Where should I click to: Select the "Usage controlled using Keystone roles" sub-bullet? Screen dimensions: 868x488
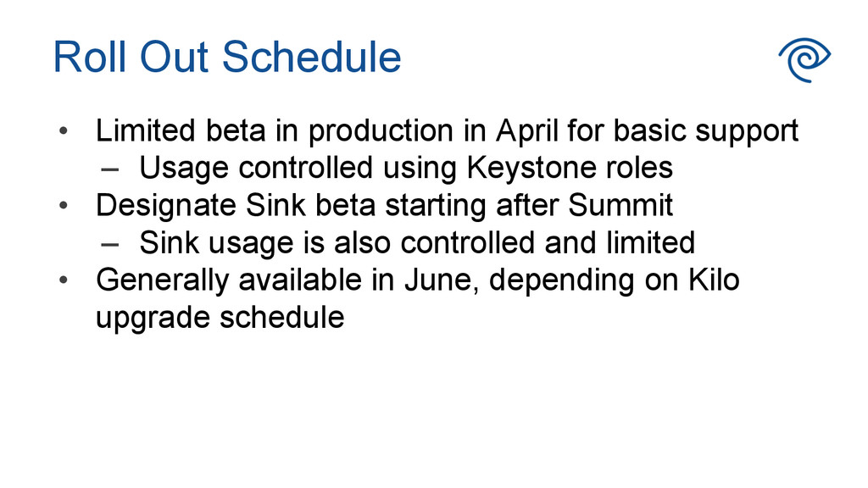coord(405,168)
